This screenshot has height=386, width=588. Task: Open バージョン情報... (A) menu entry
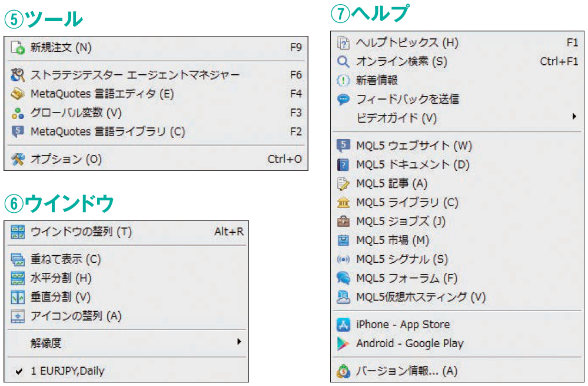tap(457, 371)
